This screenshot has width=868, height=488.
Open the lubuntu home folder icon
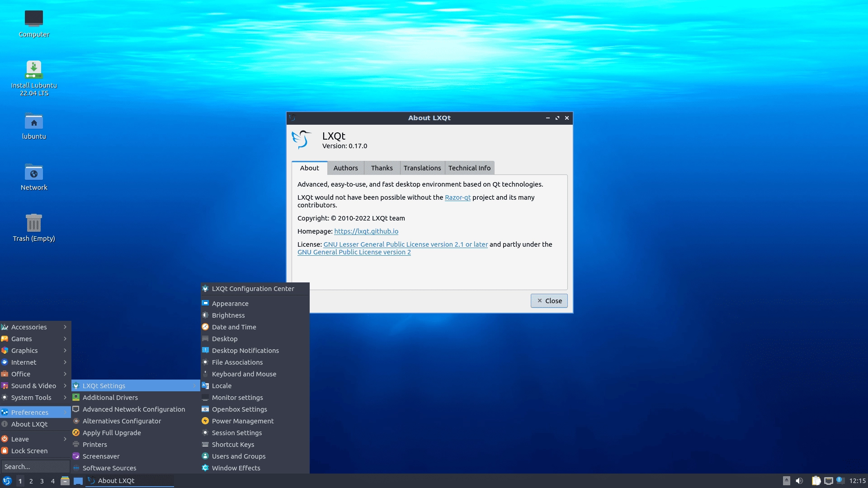pyautogui.click(x=34, y=126)
